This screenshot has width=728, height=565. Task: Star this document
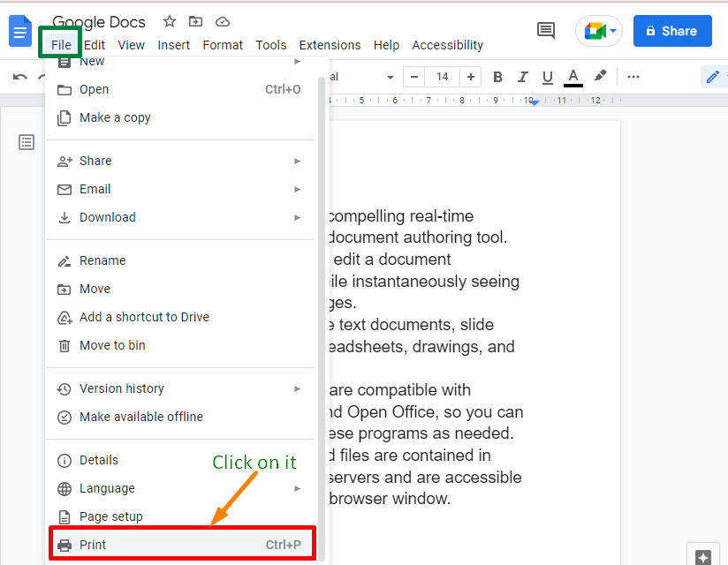170,21
